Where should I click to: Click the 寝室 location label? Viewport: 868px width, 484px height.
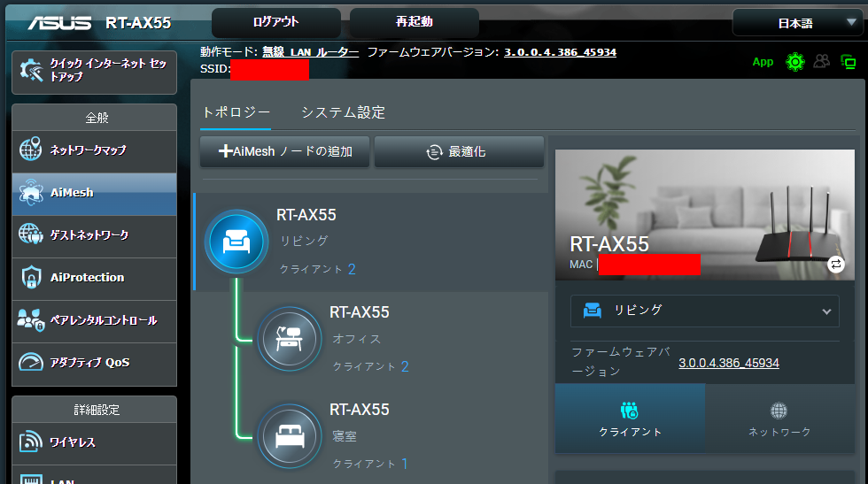345,436
